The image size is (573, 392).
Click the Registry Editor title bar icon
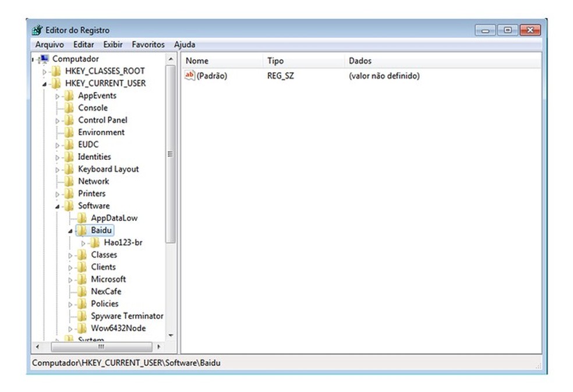(x=37, y=30)
